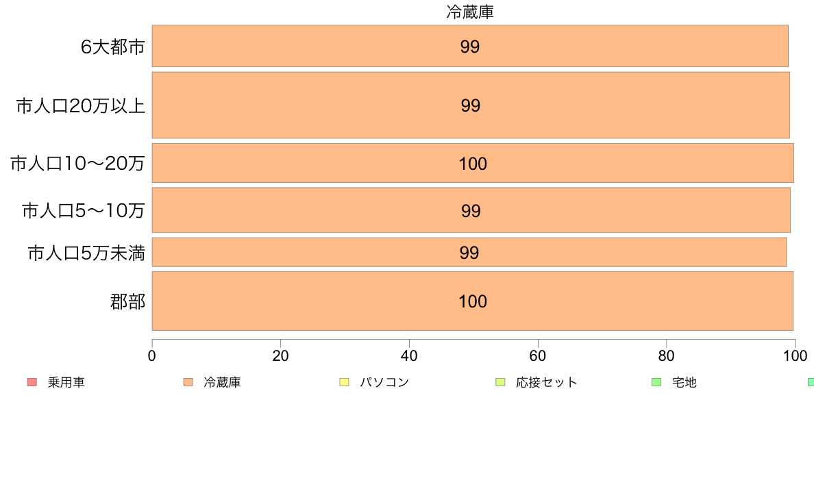Click the 市人口5万未満 bar

point(469,252)
